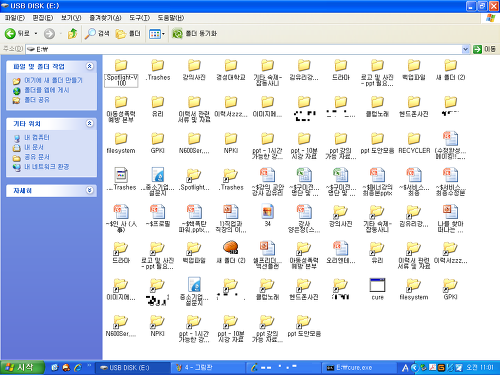
Task: Select the filesystem shortcut icon
Action: pos(414,285)
